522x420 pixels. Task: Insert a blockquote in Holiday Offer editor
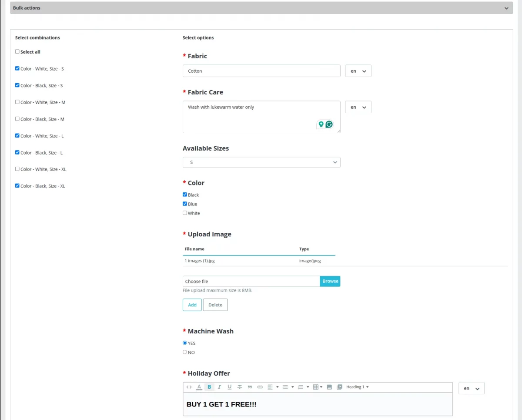pos(250,386)
